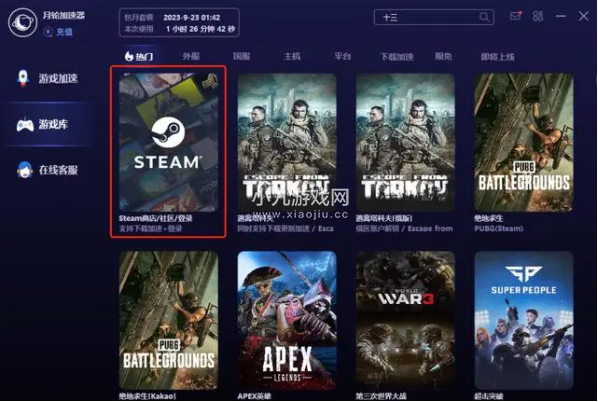598x402 pixels.
Task: Select the PUBG Kakao cover
Action: [169, 320]
